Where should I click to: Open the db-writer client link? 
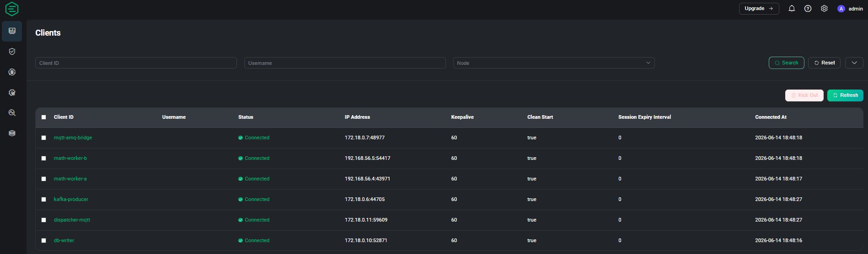tap(64, 241)
